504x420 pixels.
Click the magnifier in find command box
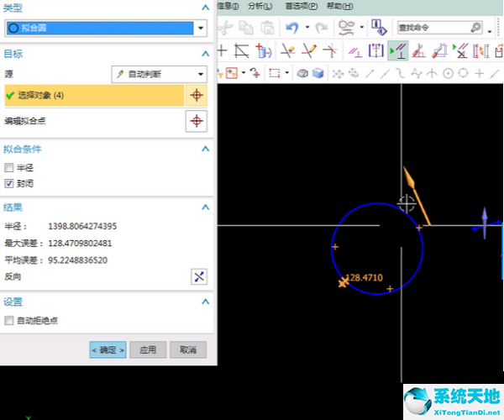point(476,28)
